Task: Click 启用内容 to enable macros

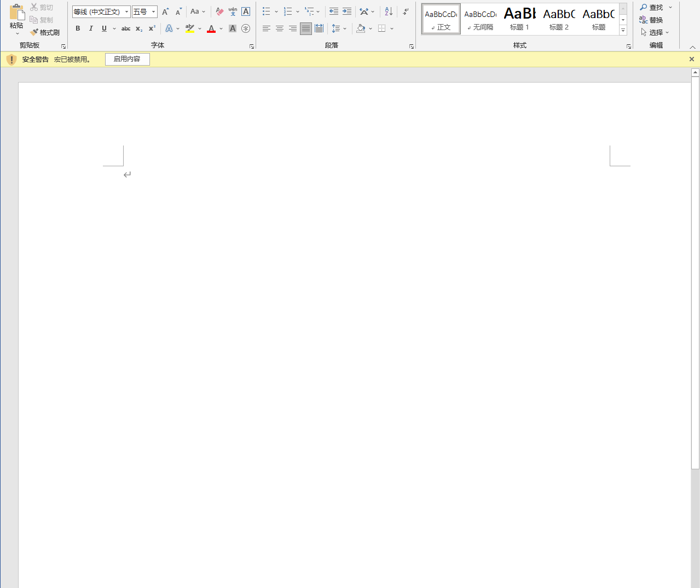Action: click(127, 59)
